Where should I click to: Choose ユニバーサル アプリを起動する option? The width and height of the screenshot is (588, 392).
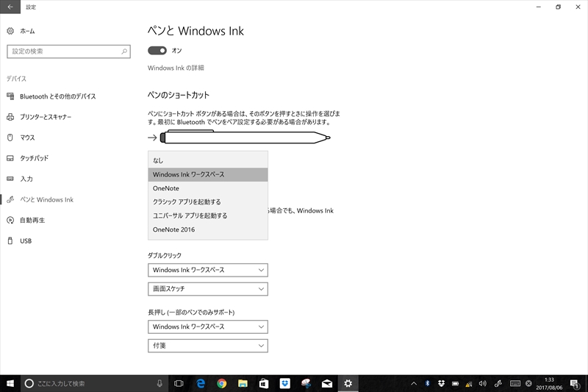208,215
